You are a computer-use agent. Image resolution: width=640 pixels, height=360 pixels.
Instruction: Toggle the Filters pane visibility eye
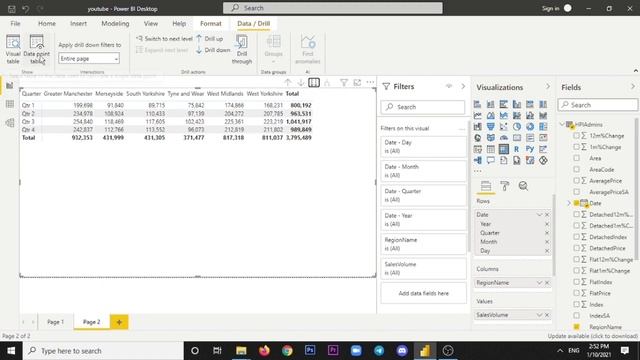[x=449, y=86]
